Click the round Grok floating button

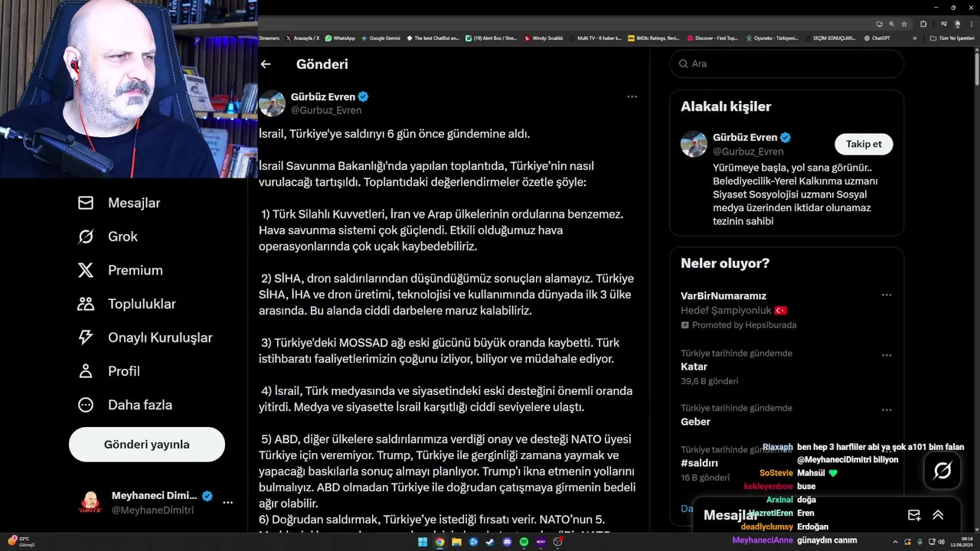(942, 471)
